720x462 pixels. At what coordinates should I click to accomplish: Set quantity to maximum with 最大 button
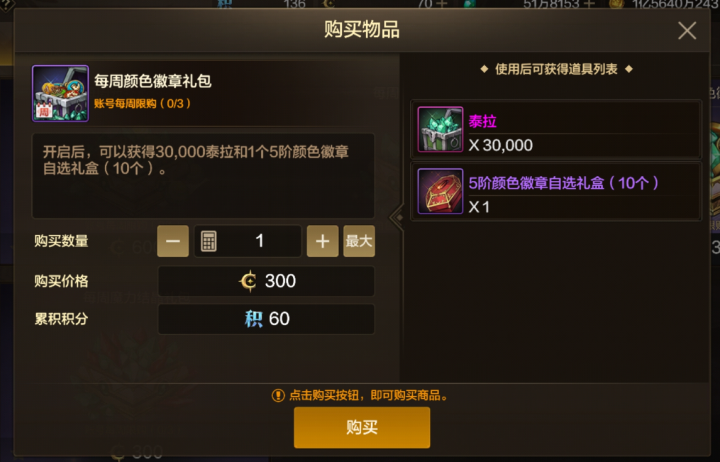tap(359, 241)
